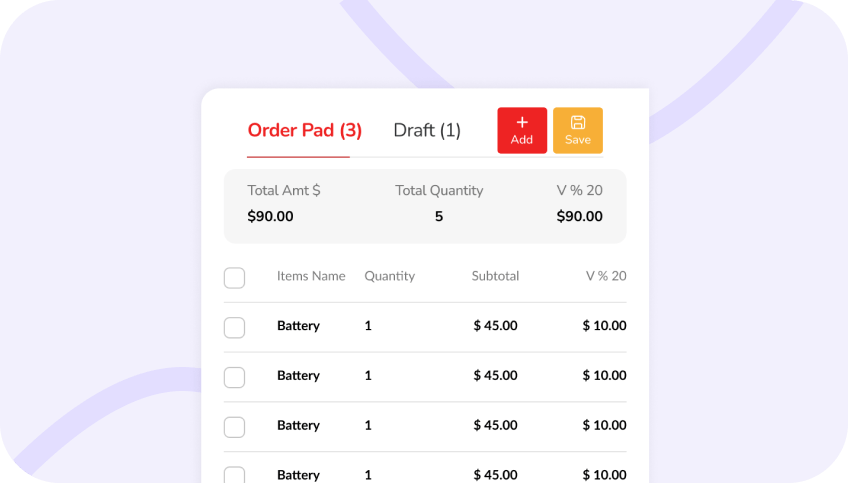This screenshot has height=483, width=848.
Task: Click the $ 45.00 subtotal in second row
Action: (x=495, y=375)
